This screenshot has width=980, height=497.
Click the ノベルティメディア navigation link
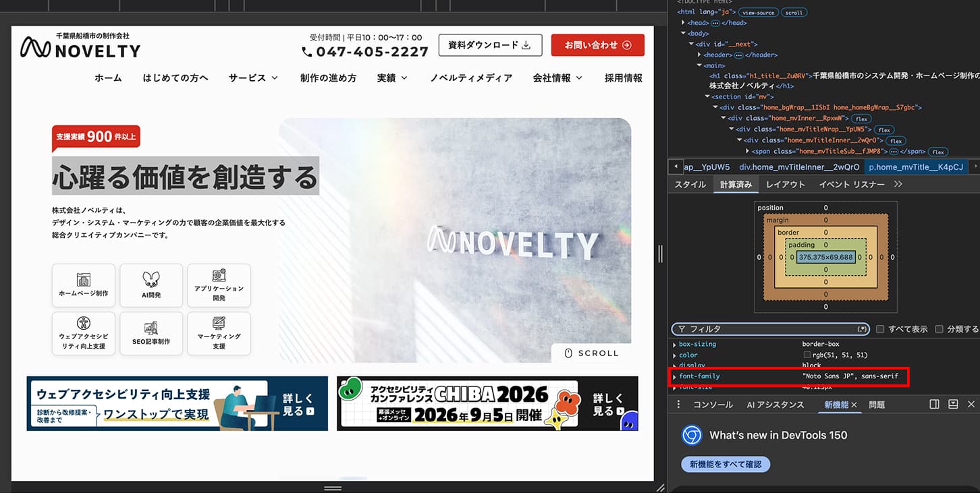[471, 78]
